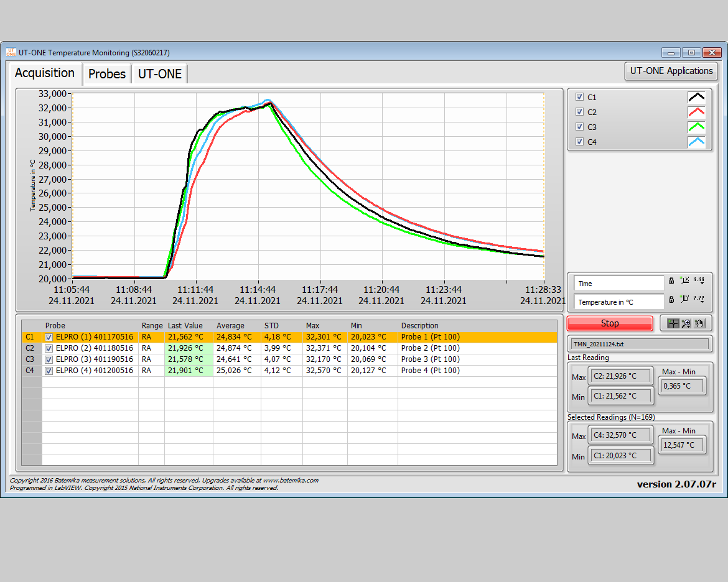Uncheck the C1 plot visibility checkbox
This screenshot has width=728, height=582.
pyautogui.click(x=579, y=97)
